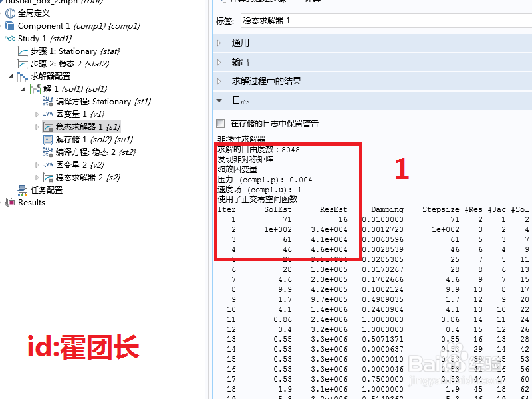Click the 任务配置 icon

pos(23,190)
